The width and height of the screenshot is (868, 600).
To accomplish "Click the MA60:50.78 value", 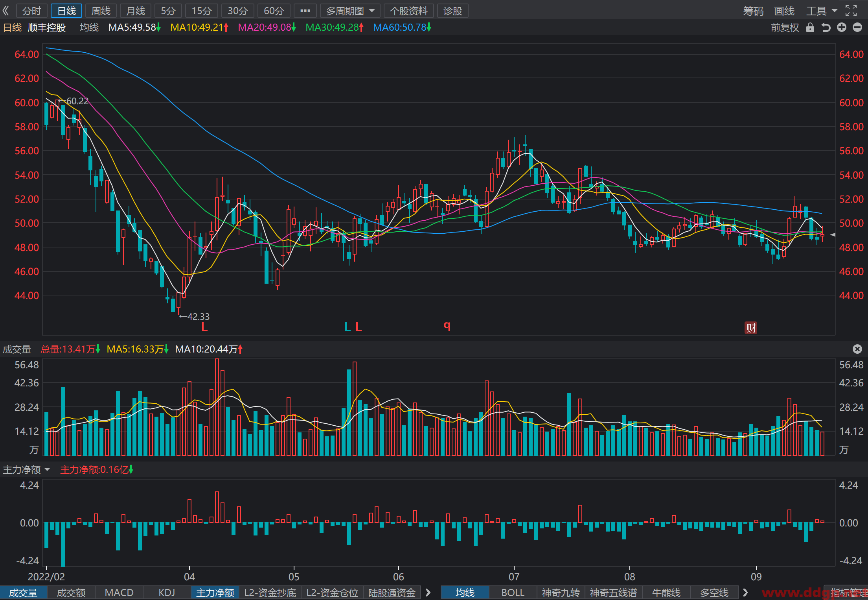I will [x=402, y=27].
